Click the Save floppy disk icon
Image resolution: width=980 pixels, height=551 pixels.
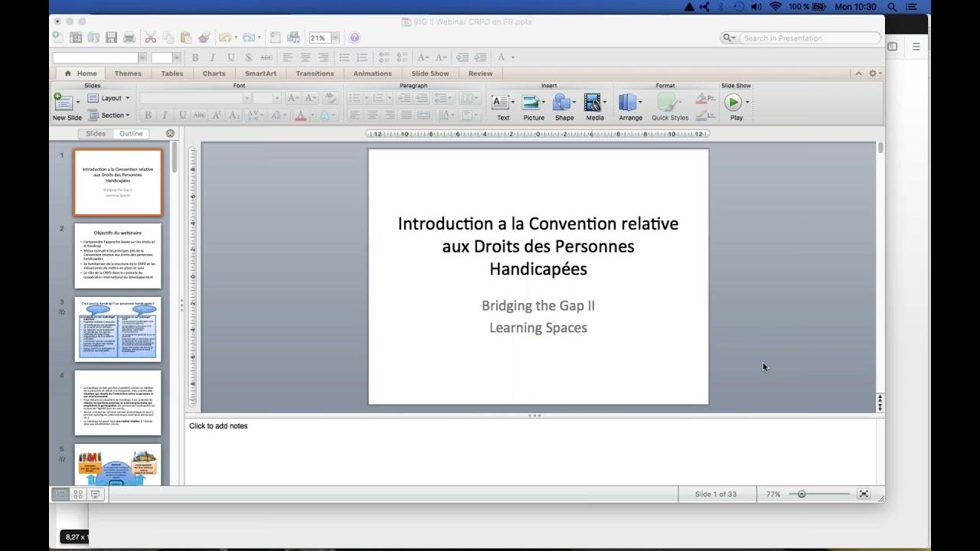pyautogui.click(x=112, y=37)
